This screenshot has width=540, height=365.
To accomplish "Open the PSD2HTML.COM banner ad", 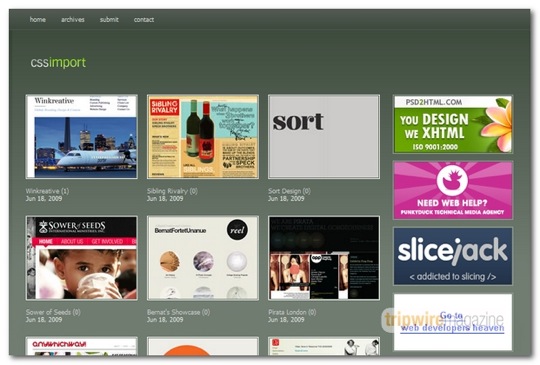I will click(x=453, y=124).
